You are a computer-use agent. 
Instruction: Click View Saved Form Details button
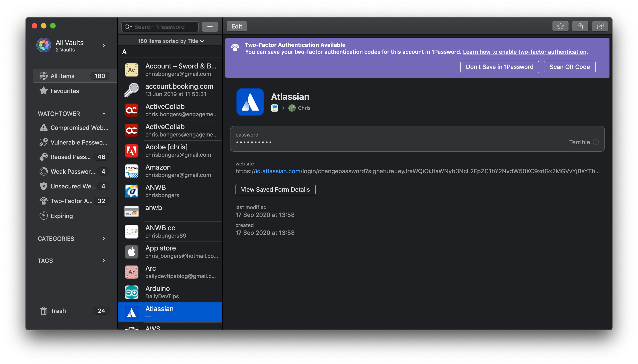pyautogui.click(x=275, y=190)
